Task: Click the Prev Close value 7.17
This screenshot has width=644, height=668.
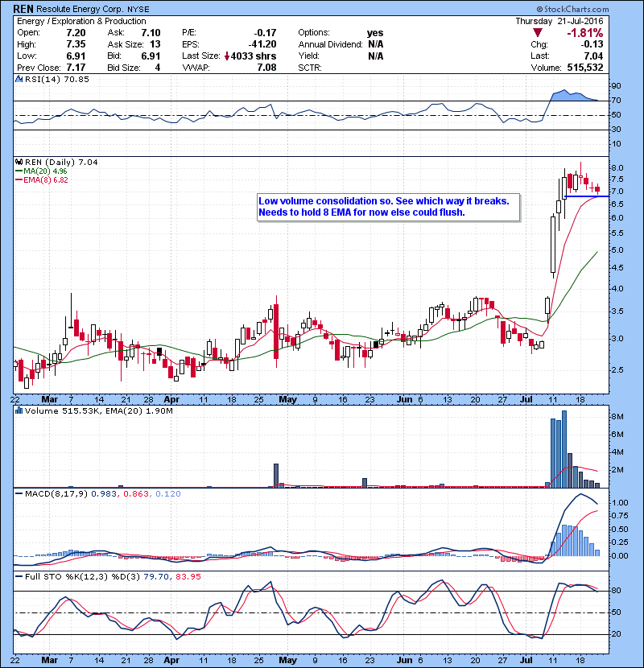Action: (x=76, y=68)
